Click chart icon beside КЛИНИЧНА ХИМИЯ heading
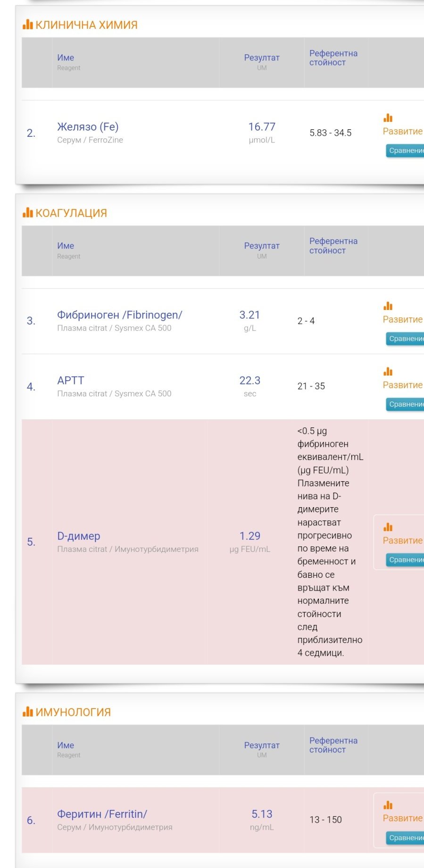 (x=28, y=25)
